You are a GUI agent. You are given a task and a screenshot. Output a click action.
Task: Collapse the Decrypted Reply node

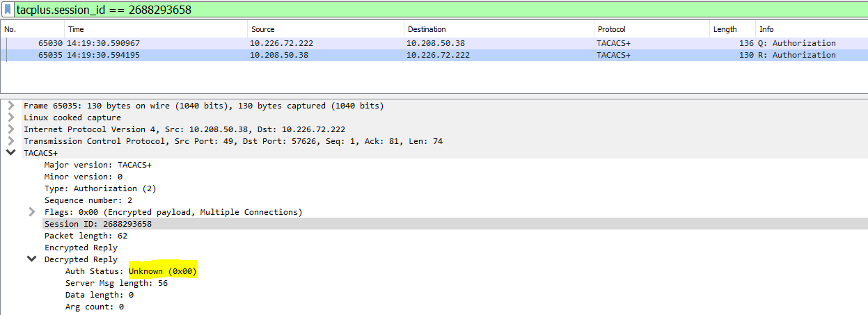pos(31,259)
